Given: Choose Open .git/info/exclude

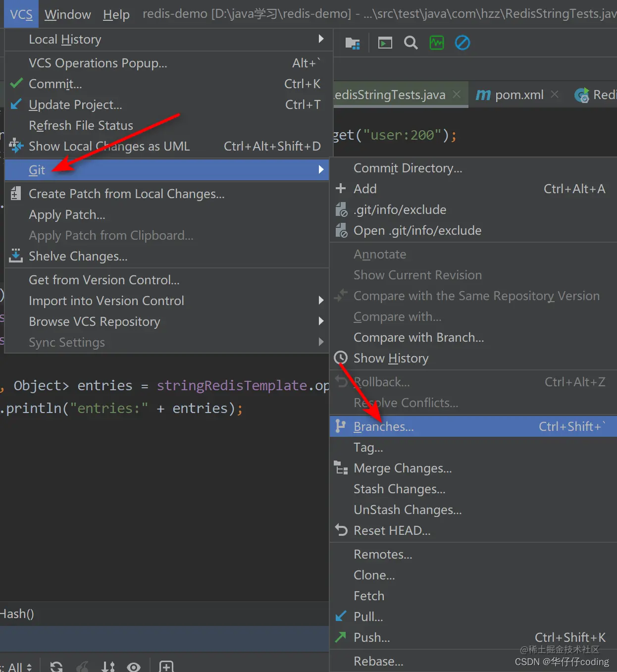Looking at the screenshot, I should click(473, 230).
